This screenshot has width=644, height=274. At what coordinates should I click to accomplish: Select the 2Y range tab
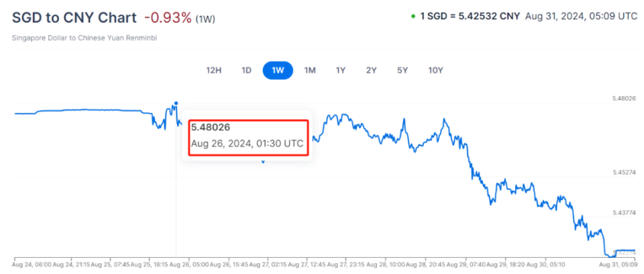[x=371, y=71]
